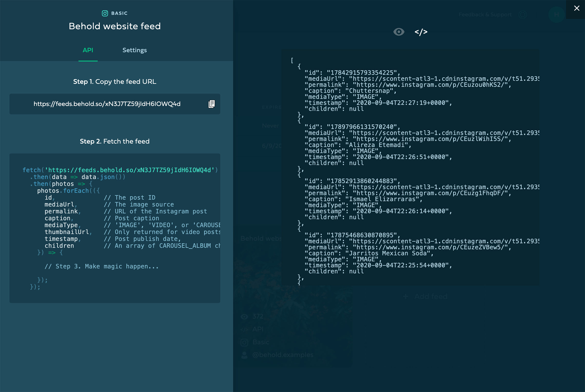Click the Chuttersnap caption line in JSON

(351, 91)
